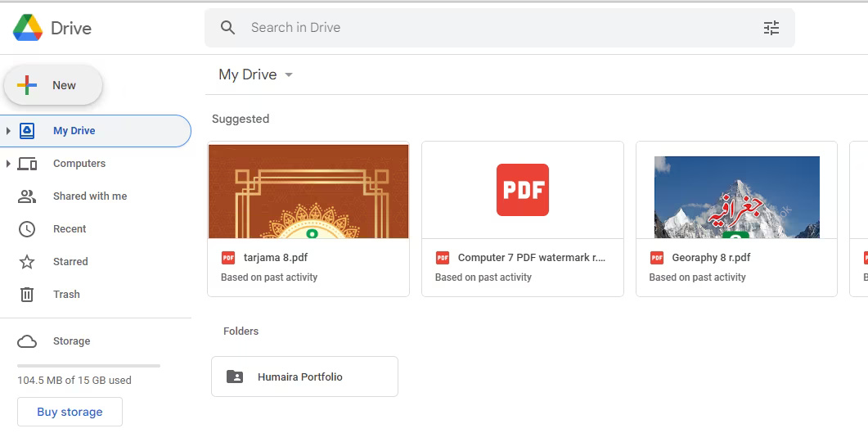Open tarjama 8.pdf thumbnail preview

point(308,192)
